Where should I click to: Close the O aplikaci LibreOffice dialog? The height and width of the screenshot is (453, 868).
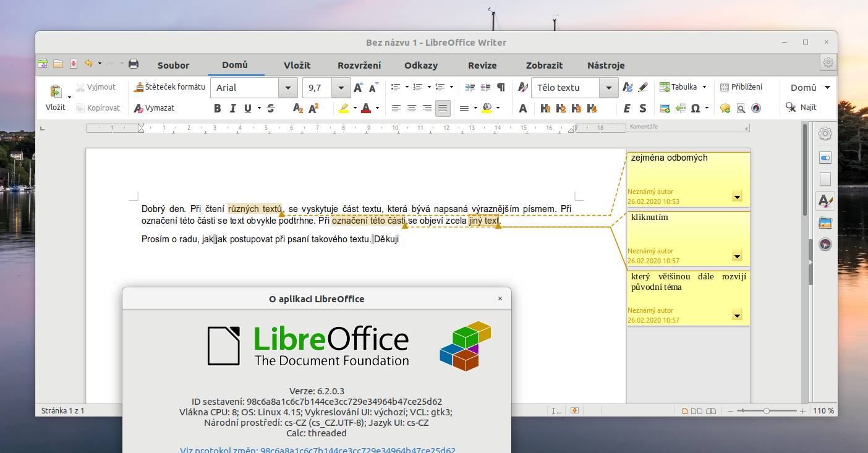pyautogui.click(x=500, y=298)
